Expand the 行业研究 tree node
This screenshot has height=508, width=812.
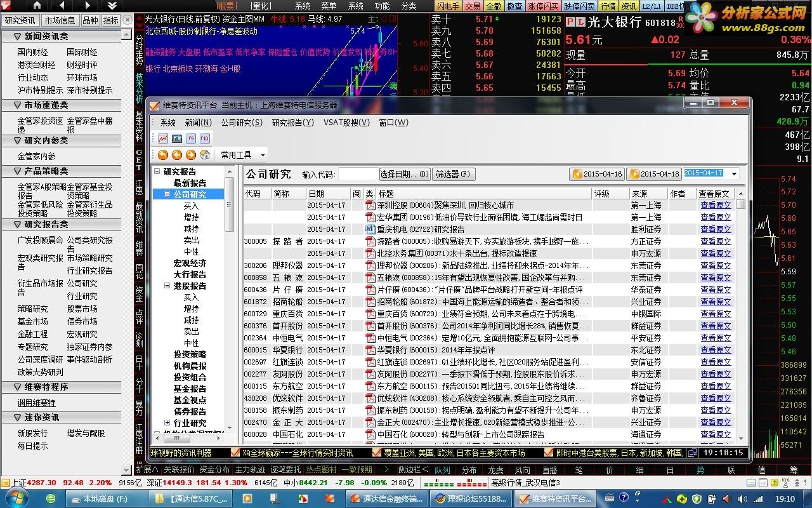(167, 423)
